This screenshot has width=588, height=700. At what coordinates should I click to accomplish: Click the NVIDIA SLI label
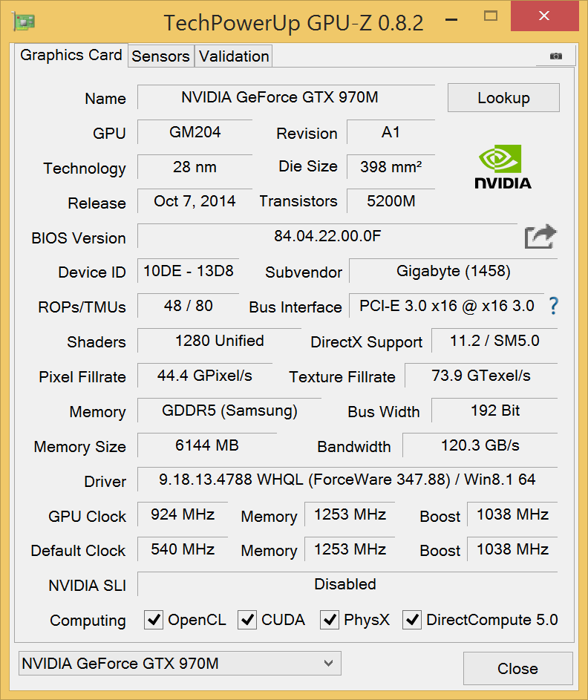point(88,585)
